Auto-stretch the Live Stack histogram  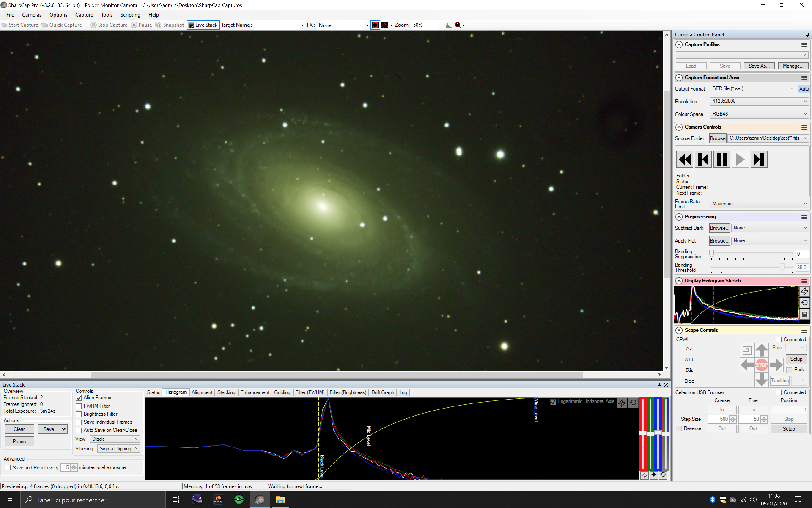622,403
